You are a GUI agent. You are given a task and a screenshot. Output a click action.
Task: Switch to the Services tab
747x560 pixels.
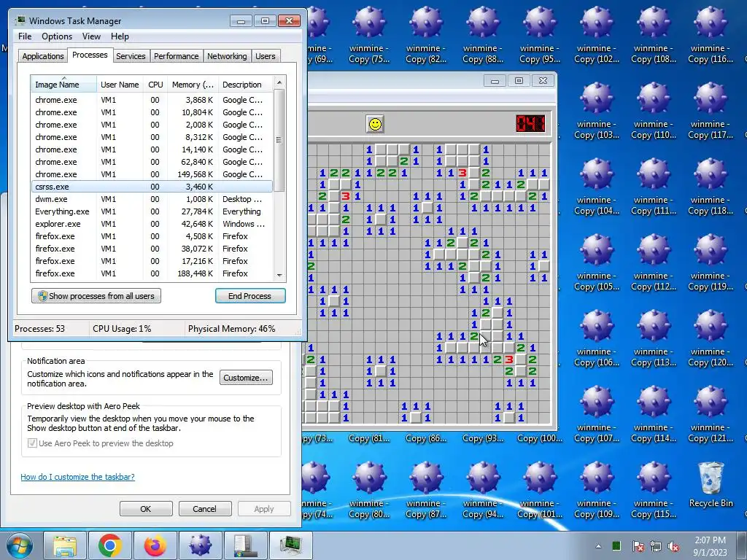point(131,56)
